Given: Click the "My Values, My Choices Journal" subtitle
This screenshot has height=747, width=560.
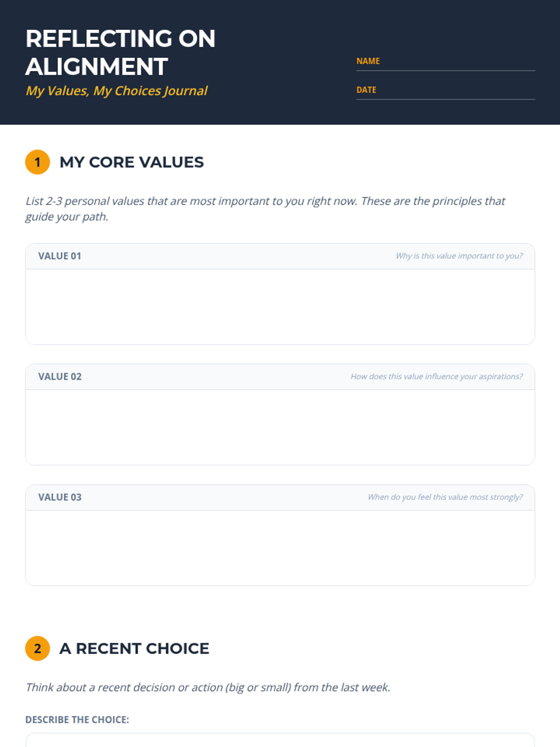Looking at the screenshot, I should [117, 91].
